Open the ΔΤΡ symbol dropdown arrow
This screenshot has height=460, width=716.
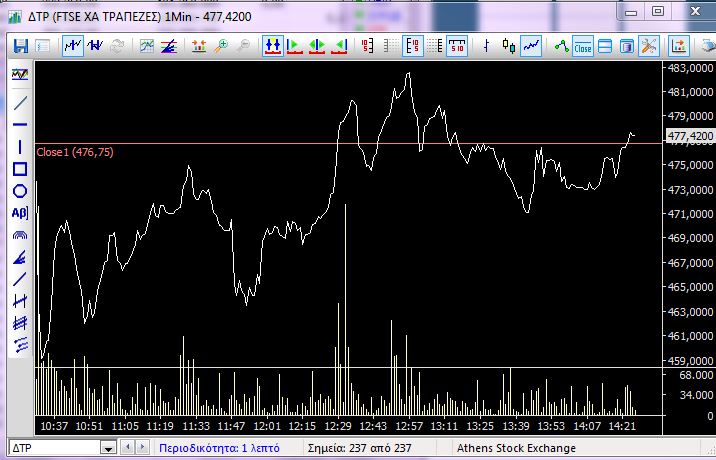point(108,448)
